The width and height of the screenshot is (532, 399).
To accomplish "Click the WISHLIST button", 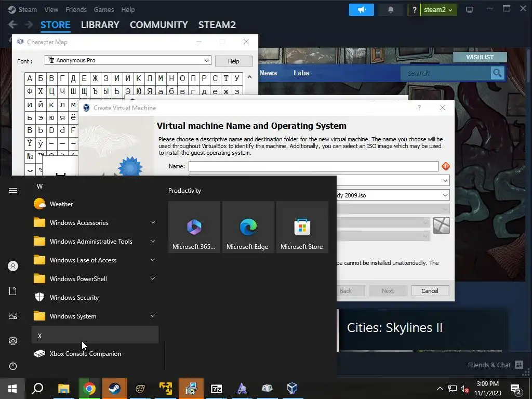I will (480, 57).
